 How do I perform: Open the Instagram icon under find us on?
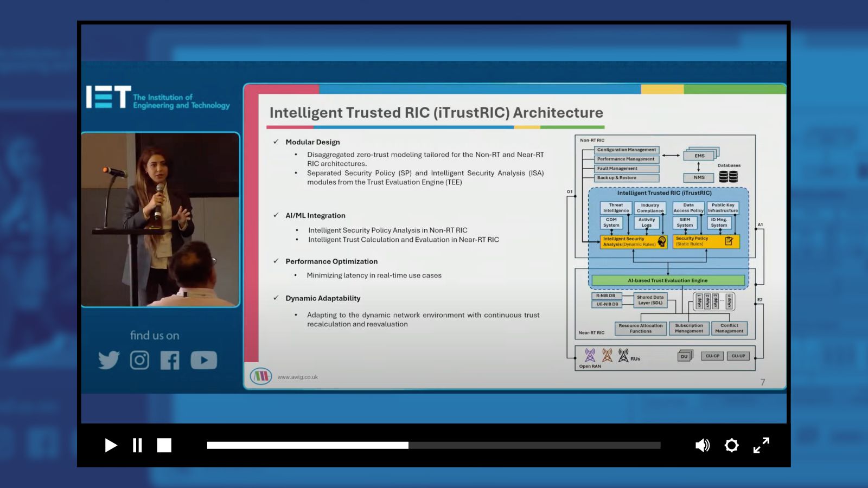click(139, 360)
